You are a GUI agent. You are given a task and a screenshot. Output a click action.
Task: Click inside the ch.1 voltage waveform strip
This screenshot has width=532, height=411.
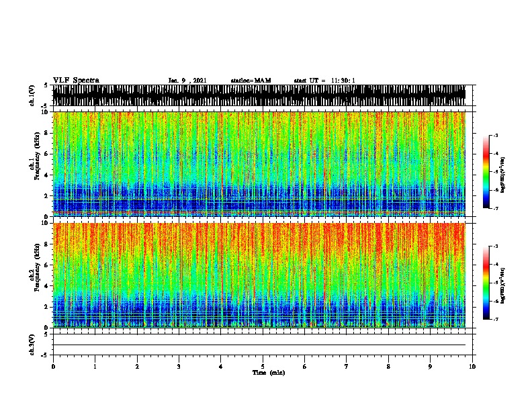(259, 95)
